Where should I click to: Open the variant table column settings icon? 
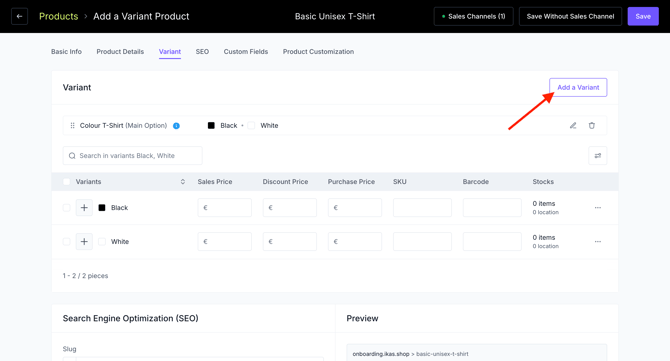[597, 156]
